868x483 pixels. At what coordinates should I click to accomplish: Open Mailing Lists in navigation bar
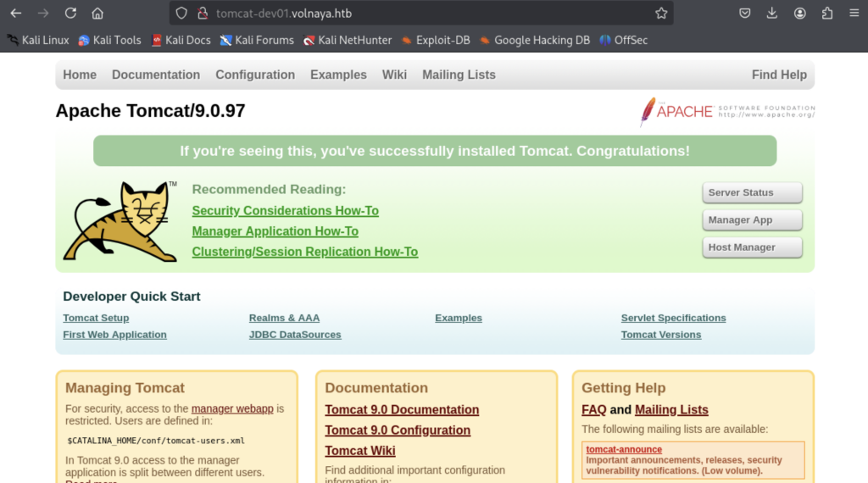point(459,75)
